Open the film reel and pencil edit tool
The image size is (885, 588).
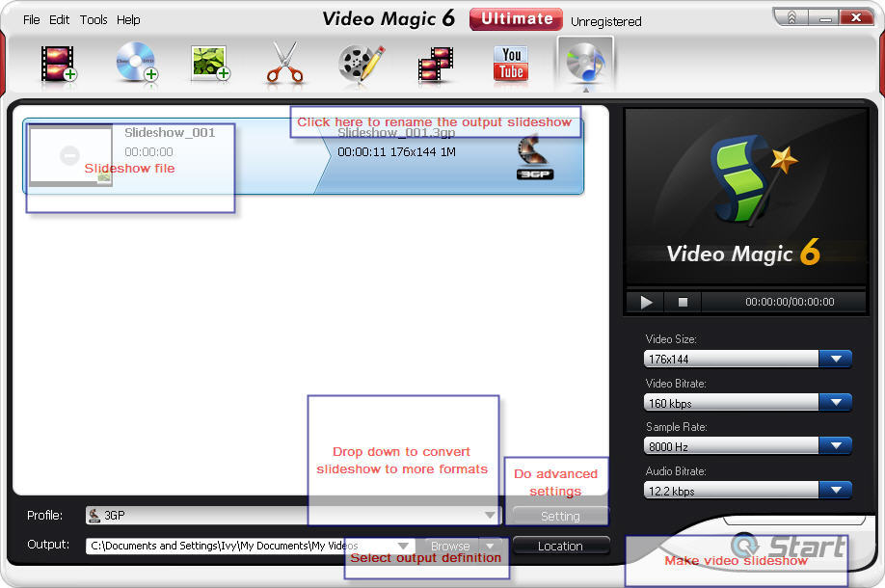362,64
